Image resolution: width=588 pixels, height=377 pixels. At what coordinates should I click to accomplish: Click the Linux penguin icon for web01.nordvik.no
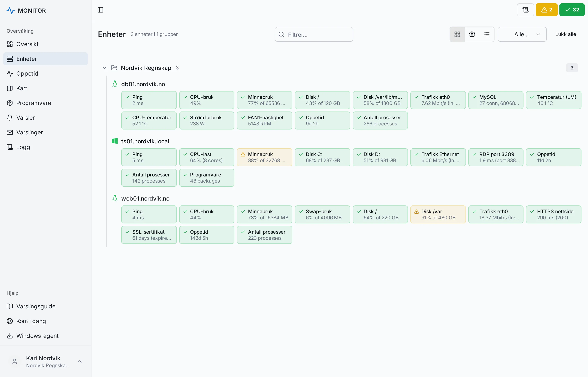(115, 198)
